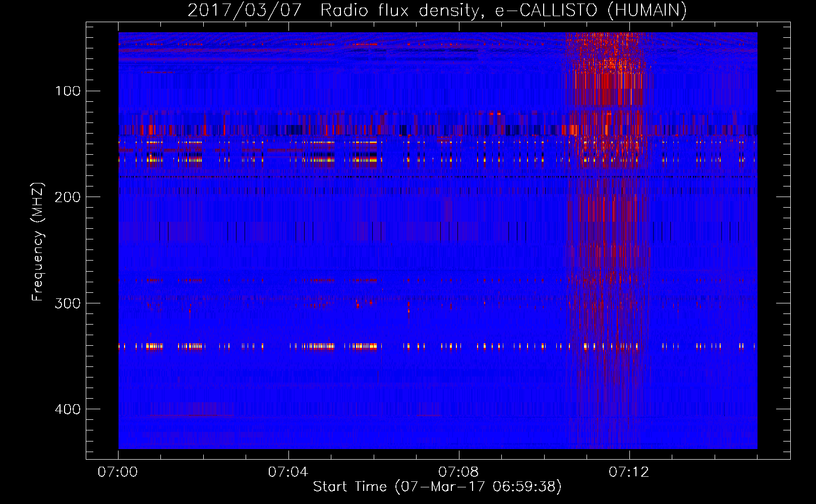Click the '07:12' time tick label
This screenshot has width=816, height=504.
click(629, 472)
